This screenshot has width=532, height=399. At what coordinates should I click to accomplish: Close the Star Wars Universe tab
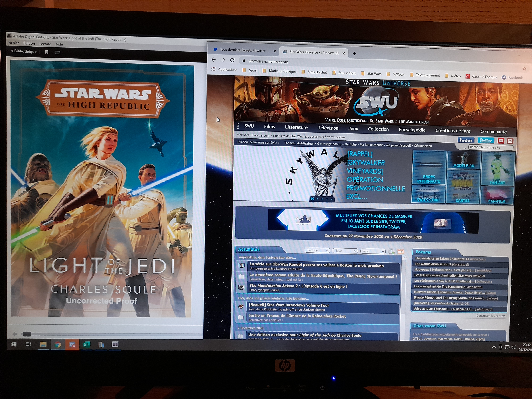tap(344, 53)
